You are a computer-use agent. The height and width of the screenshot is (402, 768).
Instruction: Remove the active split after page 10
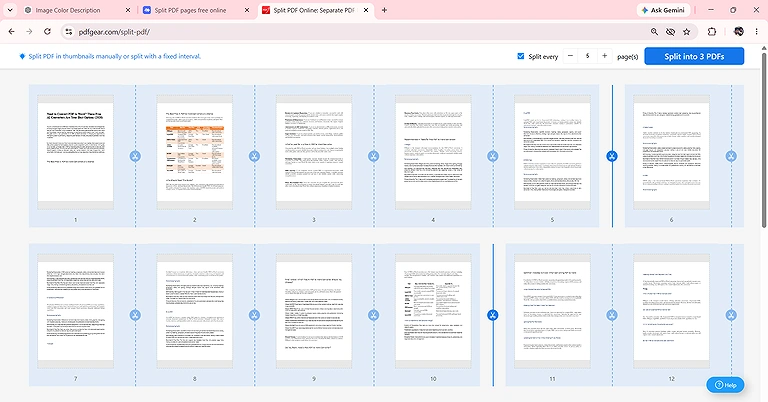click(x=493, y=315)
